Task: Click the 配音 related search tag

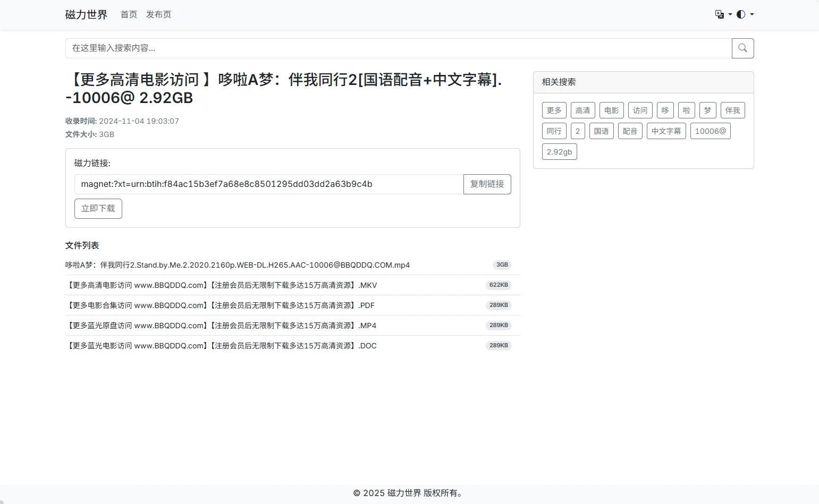Action: (630, 131)
